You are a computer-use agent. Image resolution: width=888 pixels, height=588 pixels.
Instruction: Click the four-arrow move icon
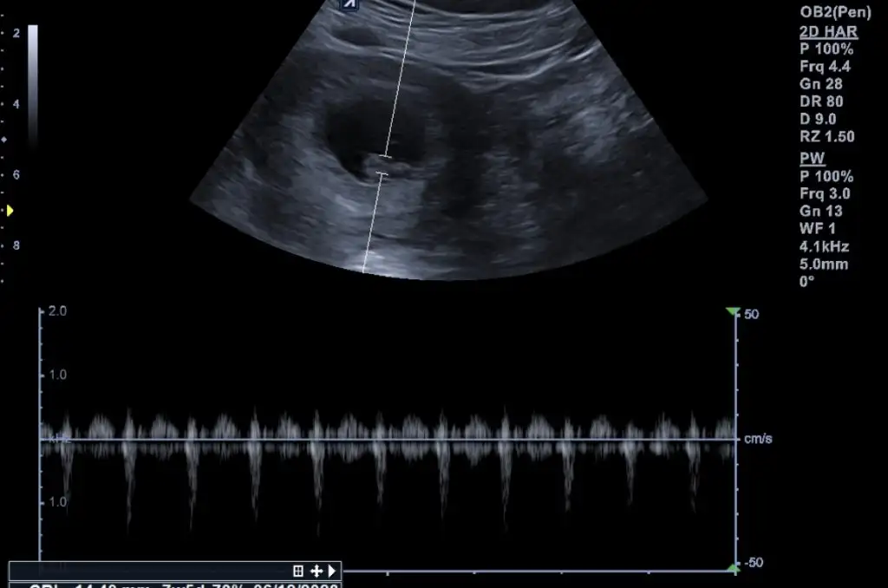(x=317, y=571)
